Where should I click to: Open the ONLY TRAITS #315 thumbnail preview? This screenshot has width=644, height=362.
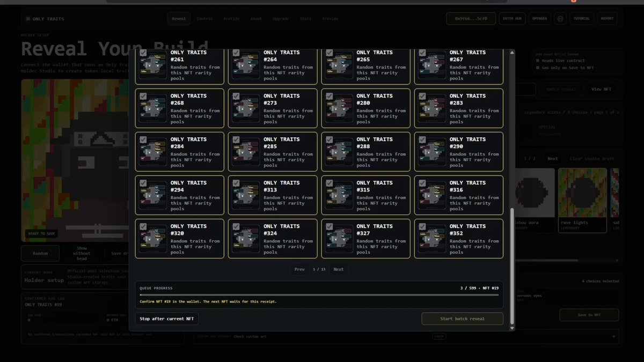pyautogui.click(x=339, y=195)
